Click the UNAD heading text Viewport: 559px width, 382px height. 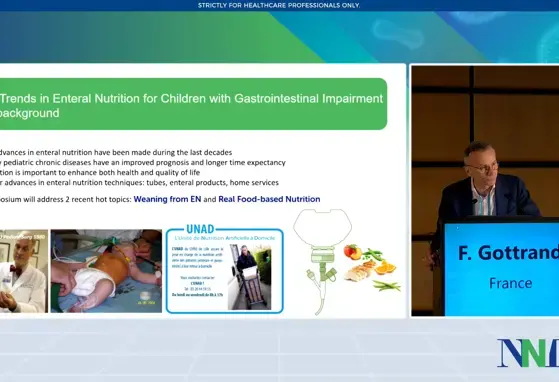[x=200, y=229]
